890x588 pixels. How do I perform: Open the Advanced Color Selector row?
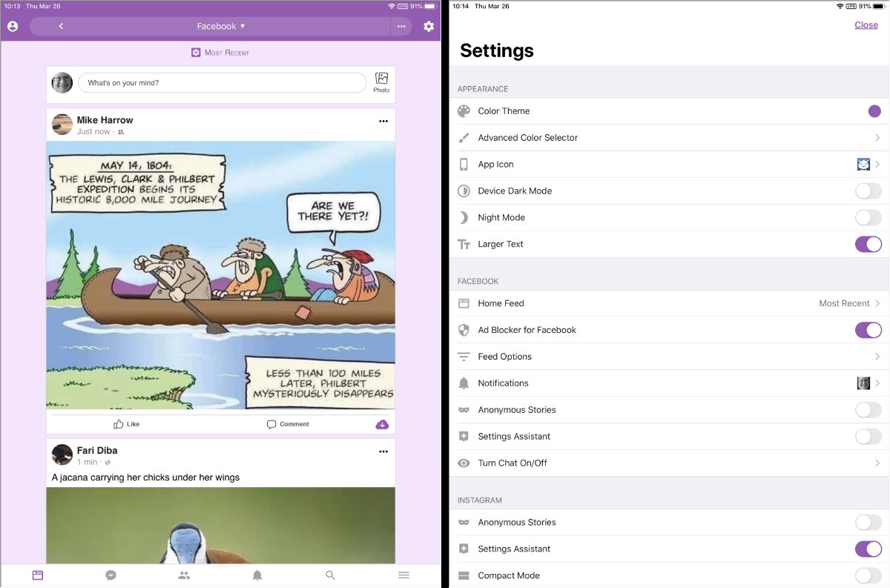[669, 138]
